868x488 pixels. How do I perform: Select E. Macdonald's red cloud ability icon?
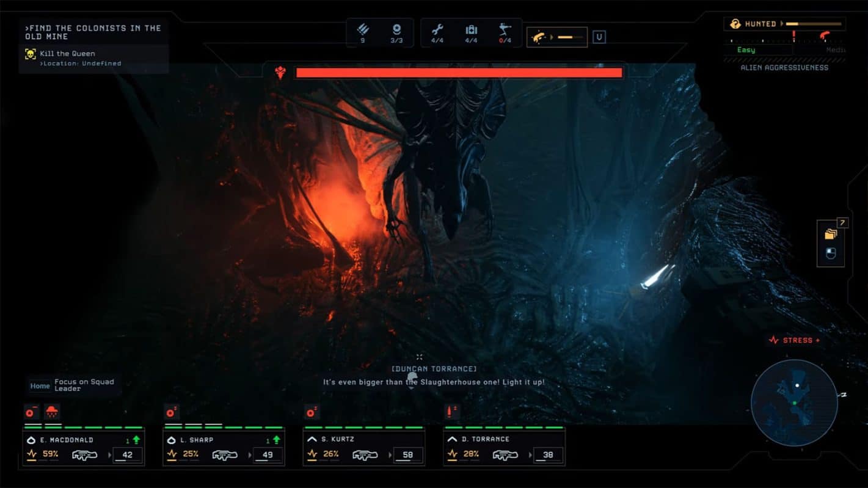pyautogui.click(x=52, y=412)
